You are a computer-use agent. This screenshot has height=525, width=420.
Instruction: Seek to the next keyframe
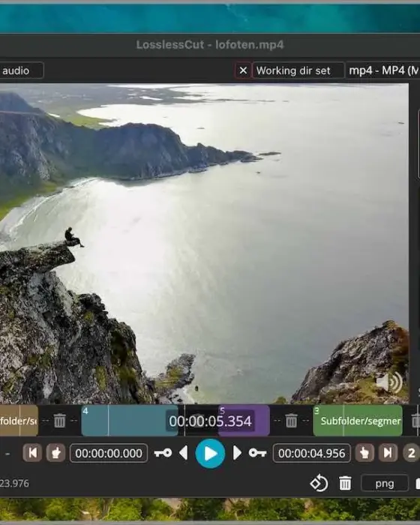click(x=257, y=453)
